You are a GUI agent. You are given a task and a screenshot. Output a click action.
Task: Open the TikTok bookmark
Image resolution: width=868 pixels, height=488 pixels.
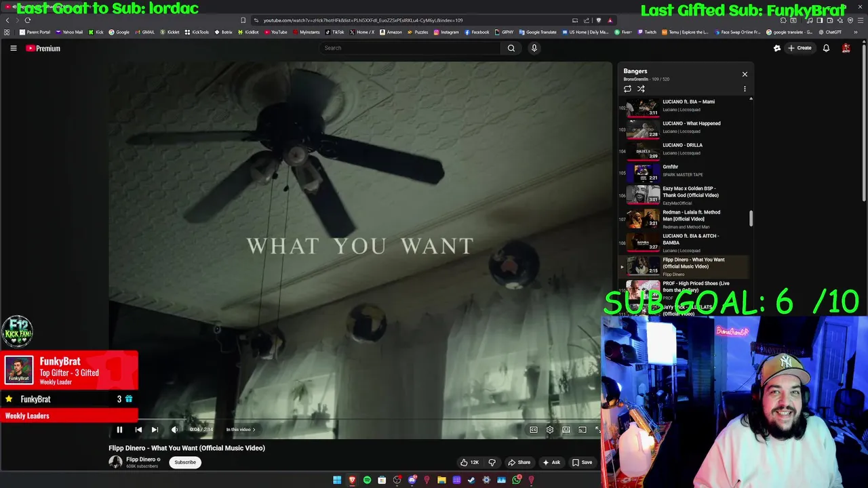335,32
